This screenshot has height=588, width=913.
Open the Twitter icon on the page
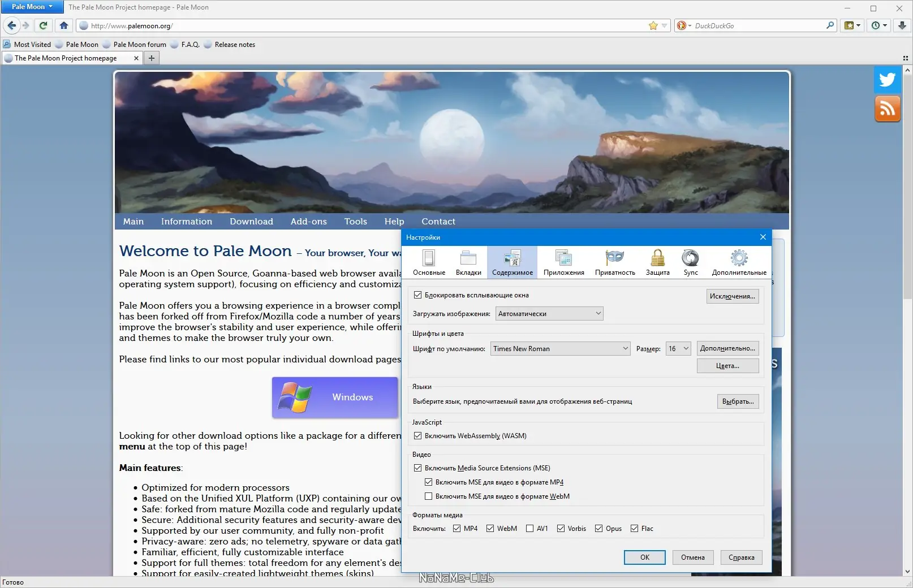point(888,79)
